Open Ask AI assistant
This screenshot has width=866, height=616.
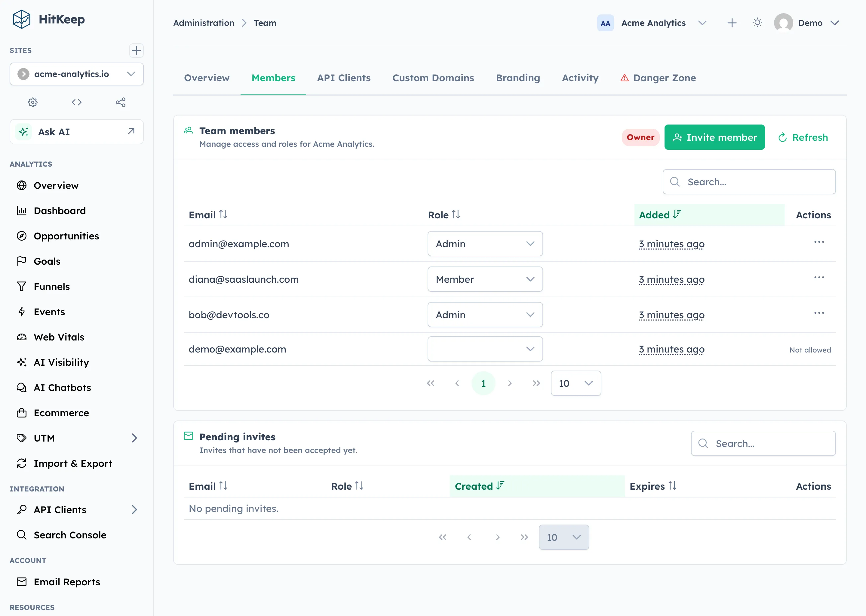coord(77,132)
